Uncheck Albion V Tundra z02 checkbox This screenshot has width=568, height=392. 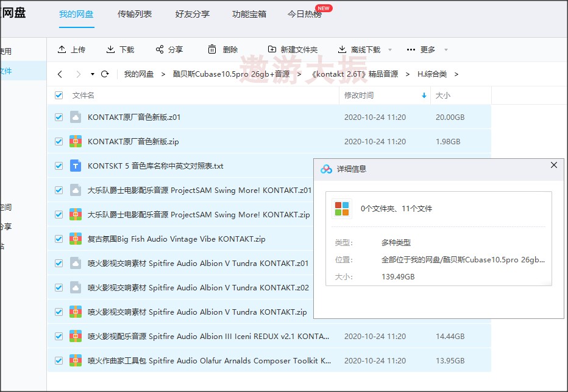59,287
